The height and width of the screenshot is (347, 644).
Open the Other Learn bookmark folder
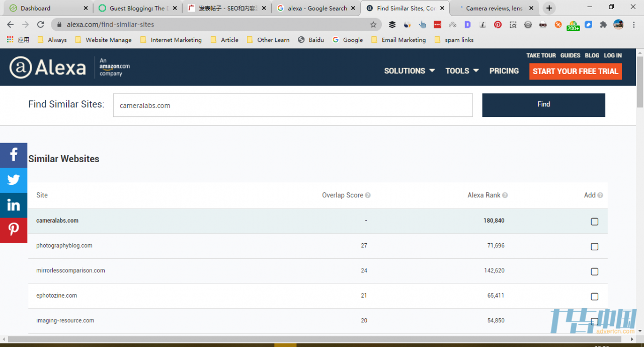(268, 40)
